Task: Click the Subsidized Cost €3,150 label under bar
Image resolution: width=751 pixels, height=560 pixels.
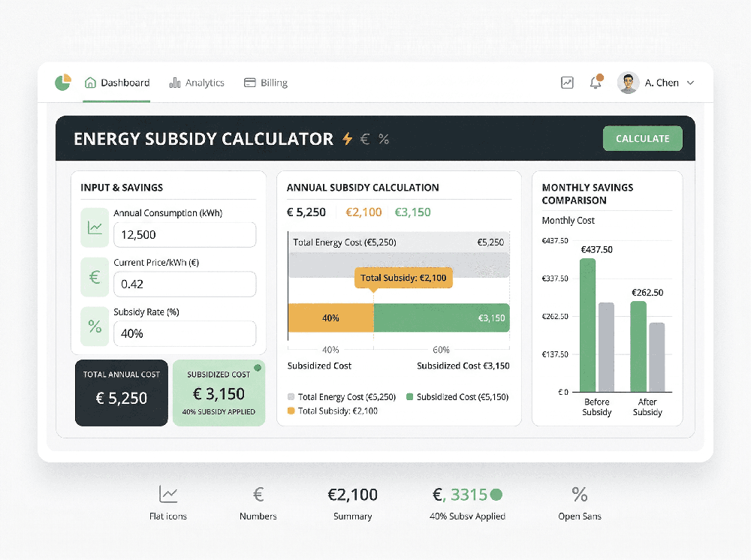Action: coord(463,366)
